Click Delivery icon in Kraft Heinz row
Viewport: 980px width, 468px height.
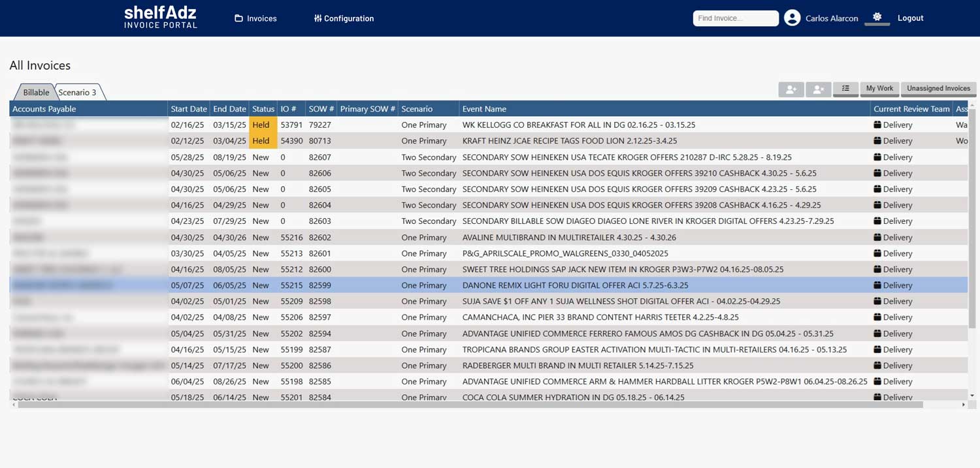pos(877,141)
